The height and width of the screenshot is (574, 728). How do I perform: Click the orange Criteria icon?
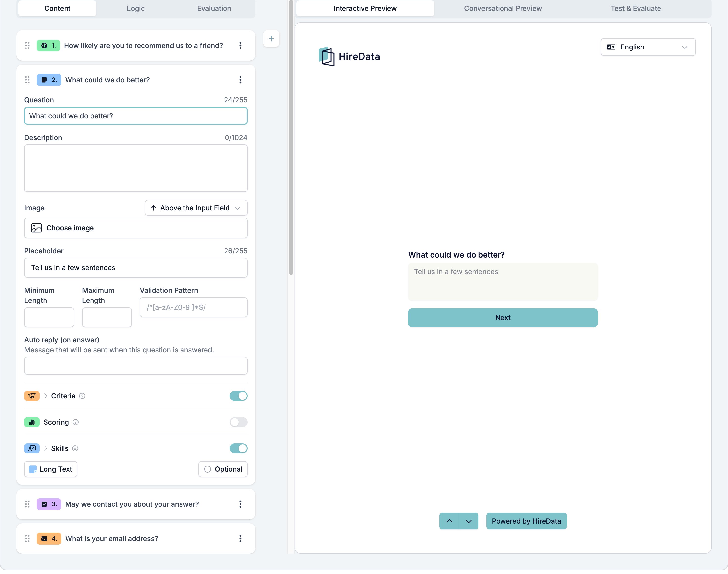click(x=32, y=396)
